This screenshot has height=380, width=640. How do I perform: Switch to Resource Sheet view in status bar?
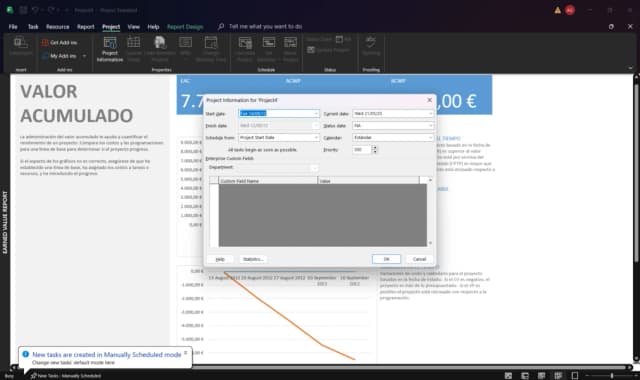pyautogui.click(x=558, y=376)
